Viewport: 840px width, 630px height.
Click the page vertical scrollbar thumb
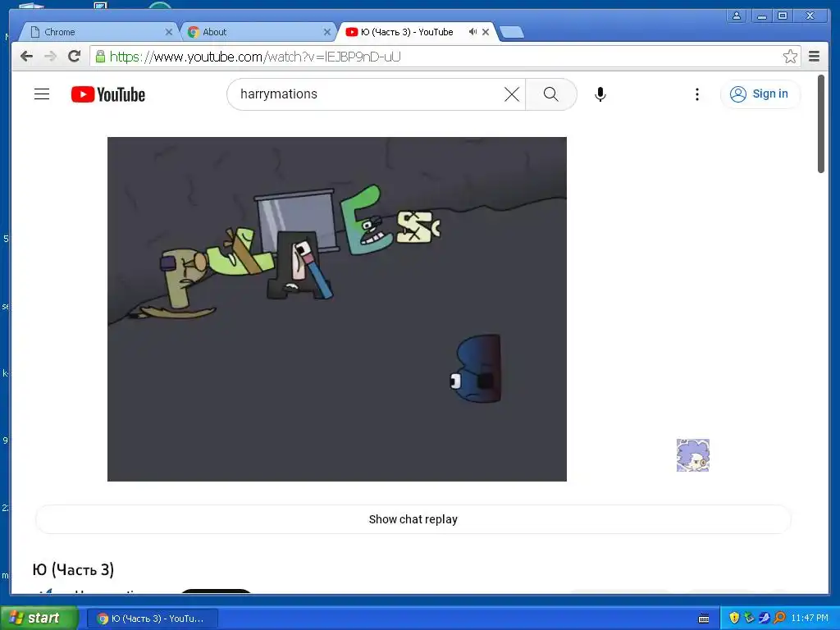820,125
